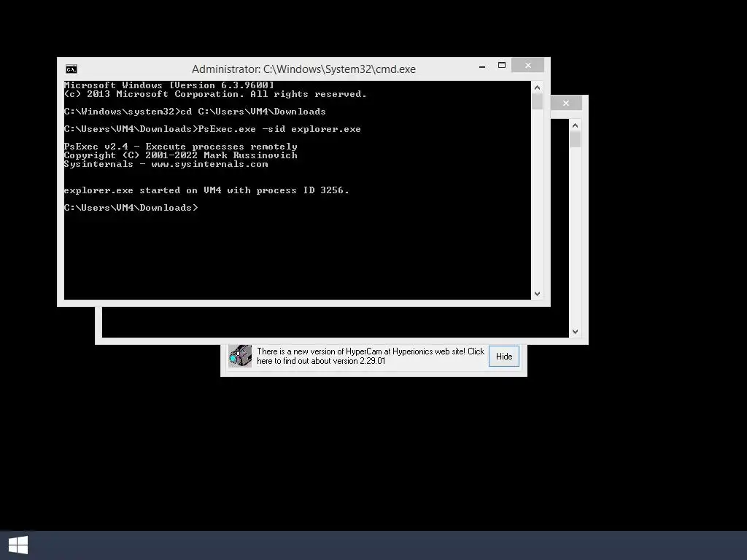Hide the HyperCam update notification
747x560 pixels.
(504, 357)
